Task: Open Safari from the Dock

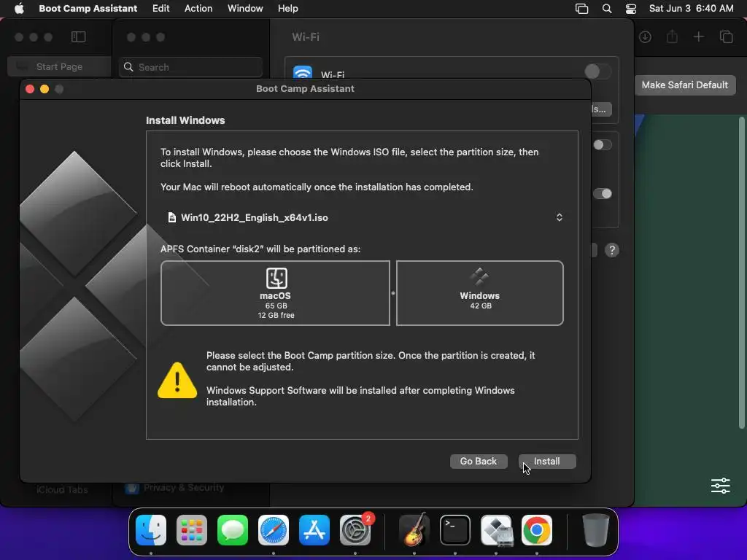Action: pyautogui.click(x=274, y=530)
